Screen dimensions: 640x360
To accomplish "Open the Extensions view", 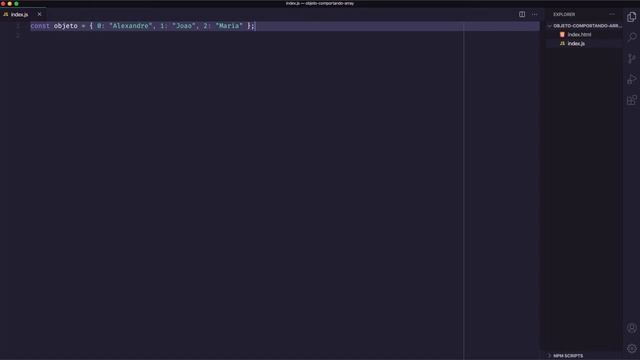I will (631, 100).
